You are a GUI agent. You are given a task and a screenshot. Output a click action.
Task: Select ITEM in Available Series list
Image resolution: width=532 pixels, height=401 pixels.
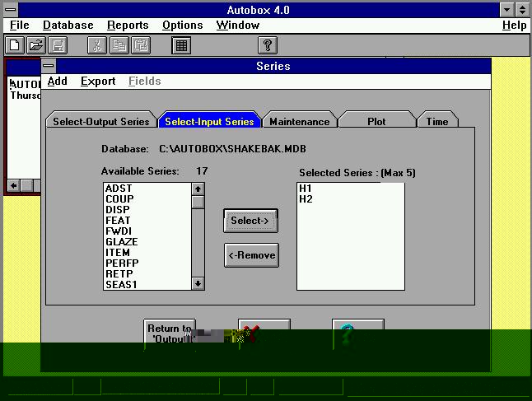click(147, 253)
